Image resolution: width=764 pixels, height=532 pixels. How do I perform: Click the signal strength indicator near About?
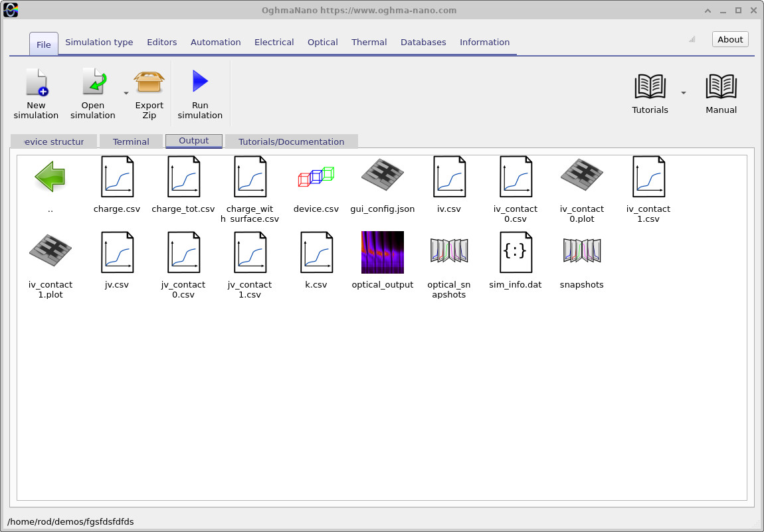pyautogui.click(x=692, y=39)
